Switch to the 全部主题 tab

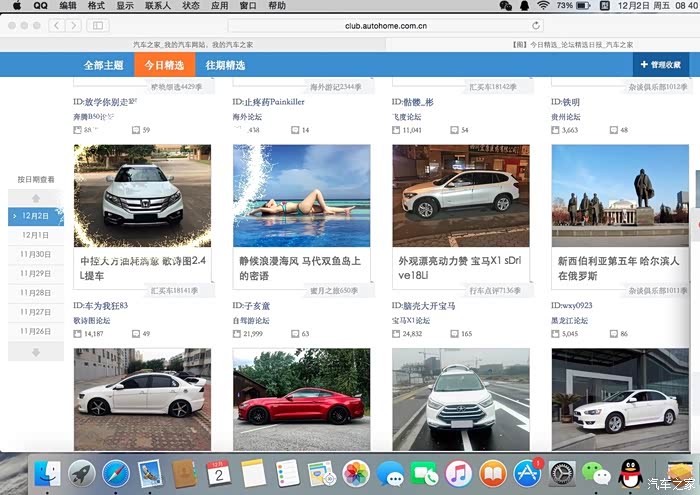tap(103, 65)
